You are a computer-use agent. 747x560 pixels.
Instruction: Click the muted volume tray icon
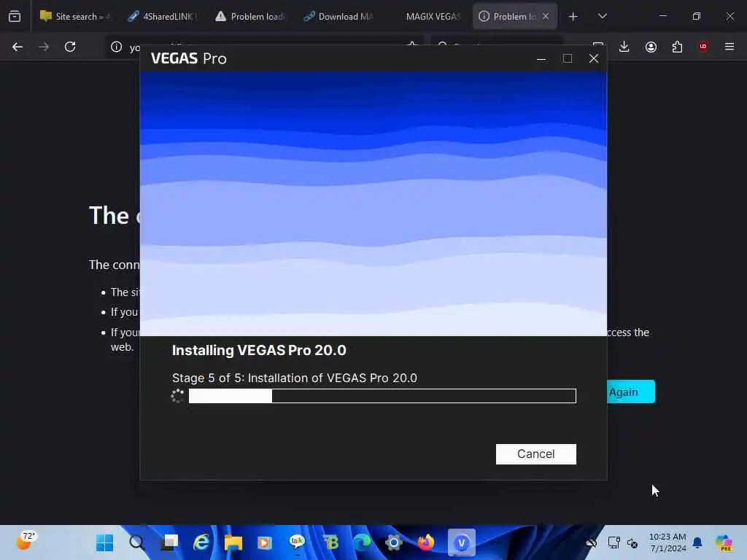click(632, 542)
